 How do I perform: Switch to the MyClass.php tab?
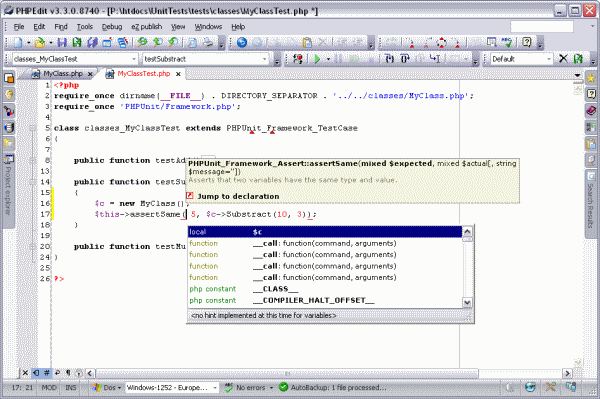pos(62,74)
